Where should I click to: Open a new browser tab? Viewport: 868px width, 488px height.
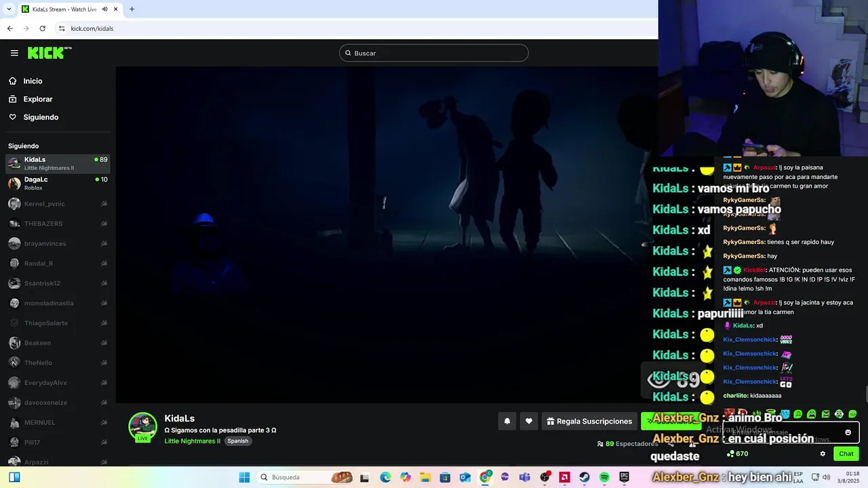point(132,9)
